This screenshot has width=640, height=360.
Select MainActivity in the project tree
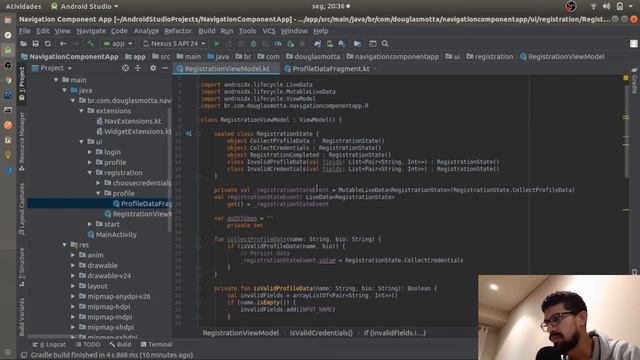[x=112, y=235]
